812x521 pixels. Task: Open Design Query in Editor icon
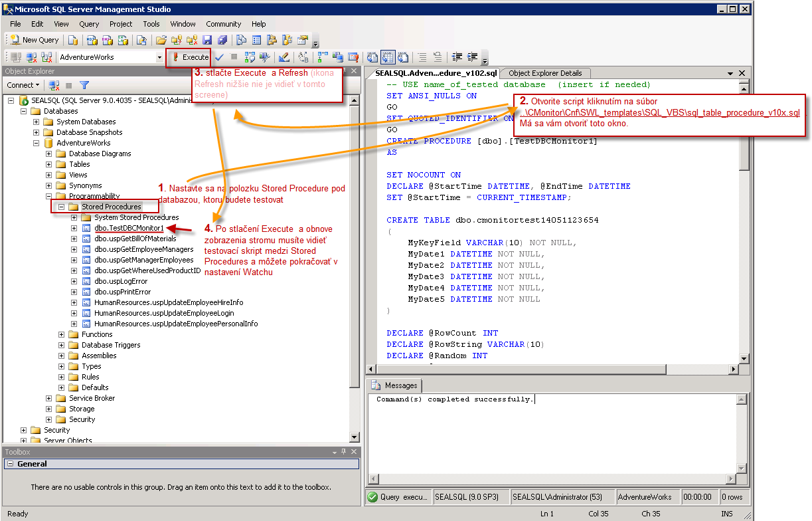(x=284, y=57)
